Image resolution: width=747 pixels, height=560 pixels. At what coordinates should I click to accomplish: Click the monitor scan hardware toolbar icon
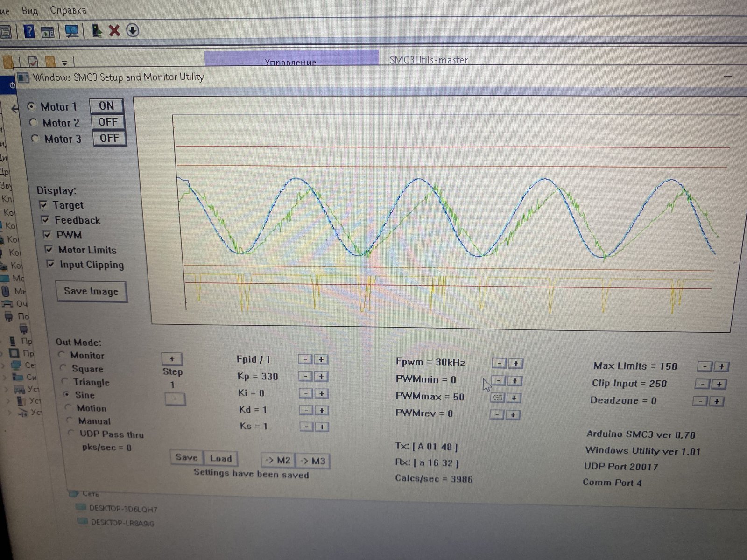point(71,31)
